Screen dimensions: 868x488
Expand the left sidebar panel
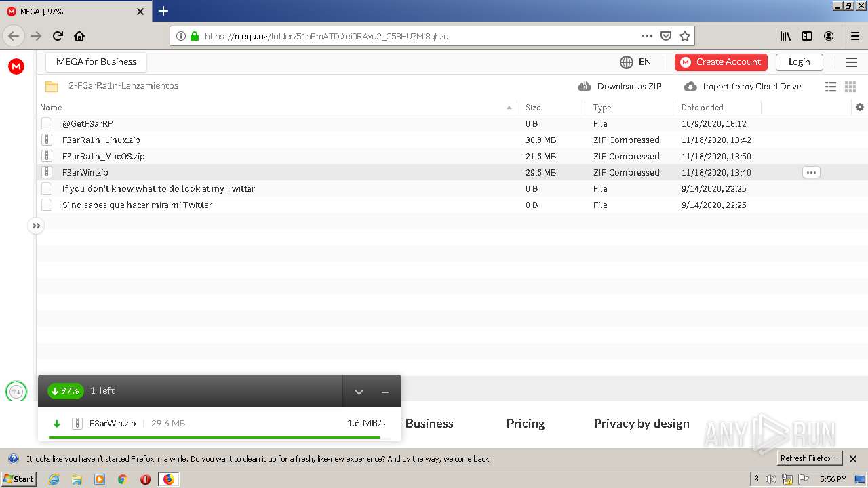tap(36, 226)
